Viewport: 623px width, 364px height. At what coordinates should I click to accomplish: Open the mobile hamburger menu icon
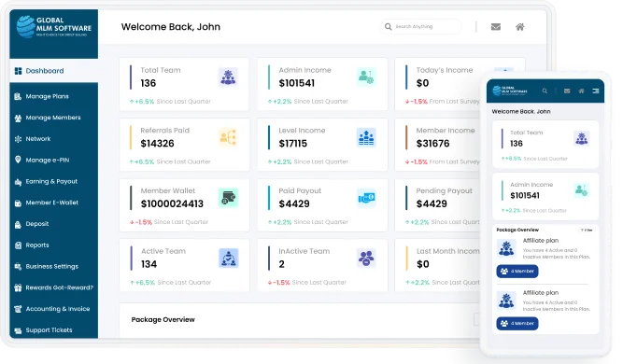click(x=596, y=91)
